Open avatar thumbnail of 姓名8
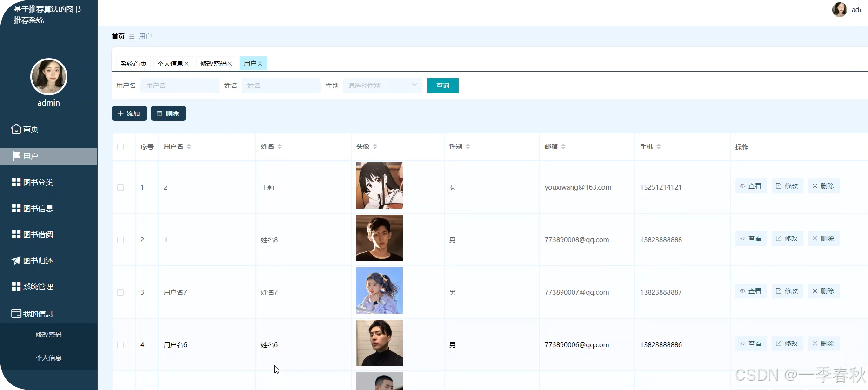 point(380,238)
